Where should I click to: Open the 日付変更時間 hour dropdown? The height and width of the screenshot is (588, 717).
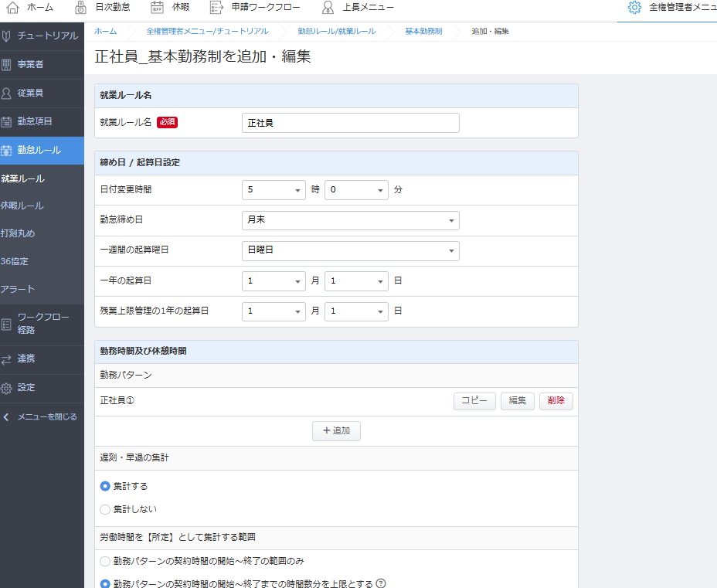tap(274, 189)
